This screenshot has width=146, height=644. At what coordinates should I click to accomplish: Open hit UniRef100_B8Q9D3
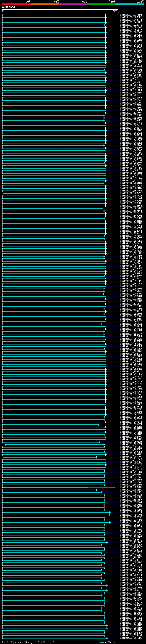(131, 497)
